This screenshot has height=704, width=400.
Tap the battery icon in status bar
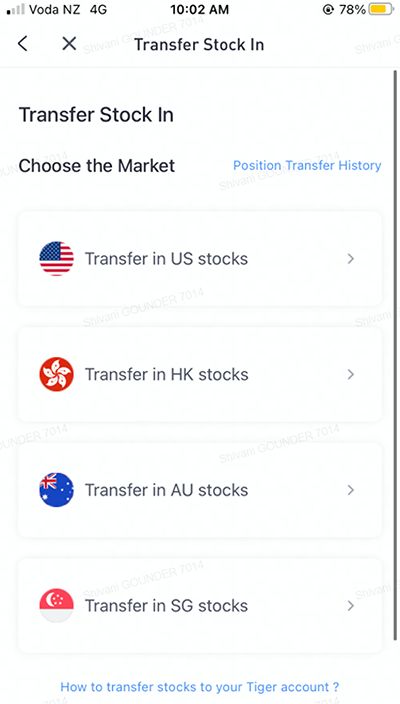[x=381, y=9]
